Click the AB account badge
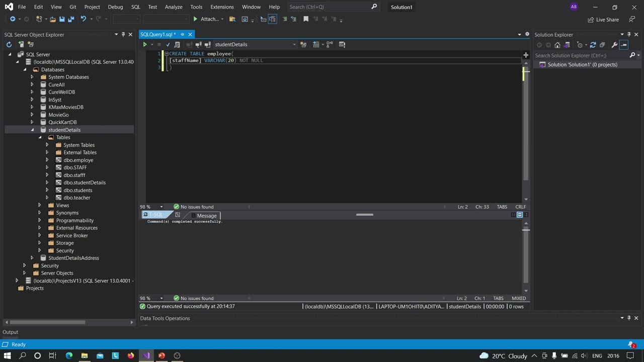 click(574, 7)
